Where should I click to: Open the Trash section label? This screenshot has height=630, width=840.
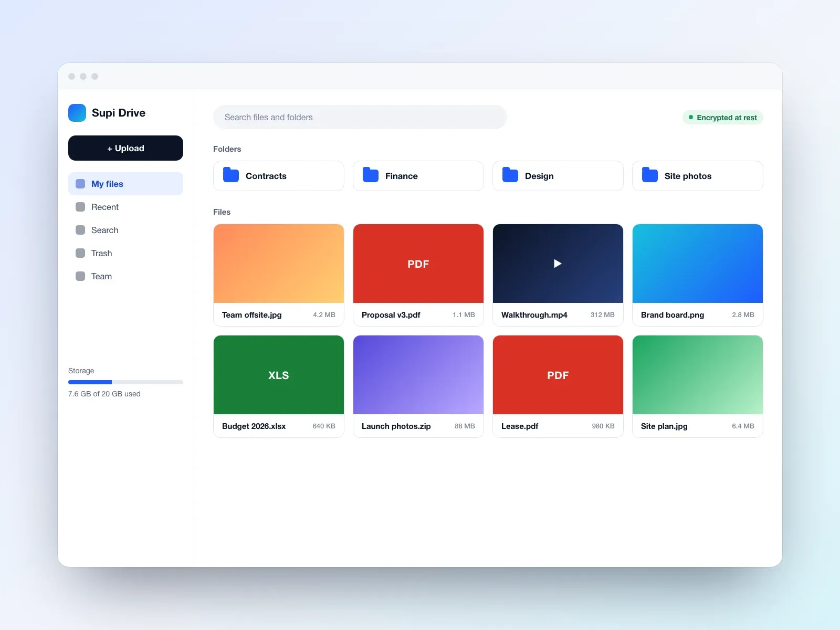[x=101, y=253]
